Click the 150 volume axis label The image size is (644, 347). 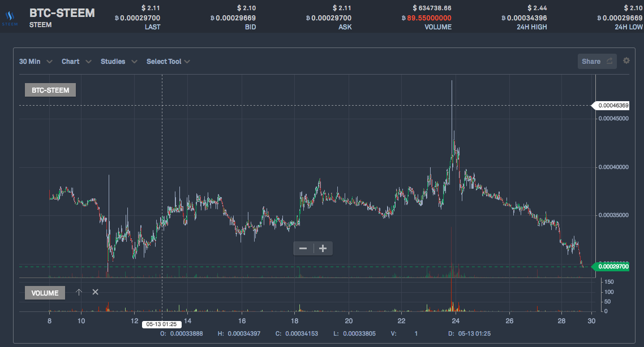click(609, 282)
